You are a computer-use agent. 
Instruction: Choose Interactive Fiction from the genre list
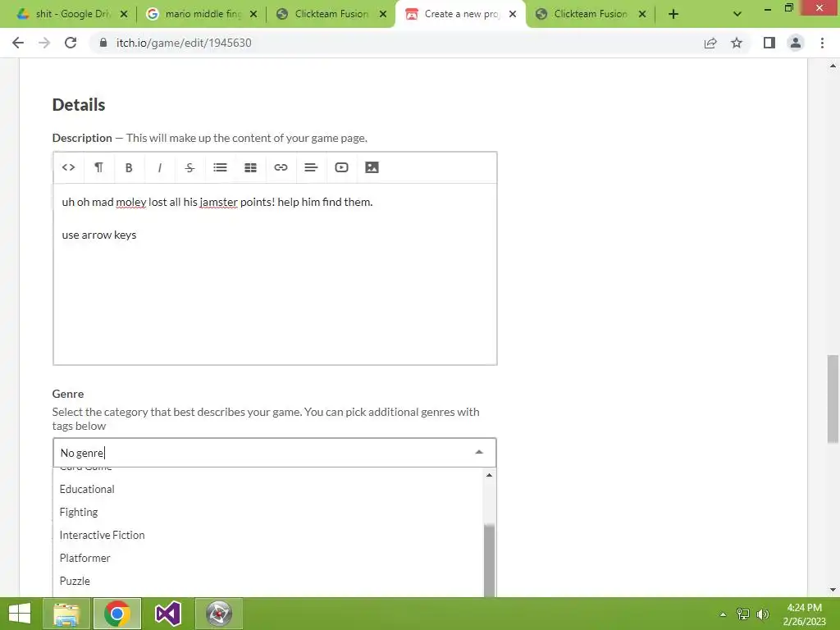pos(268,535)
